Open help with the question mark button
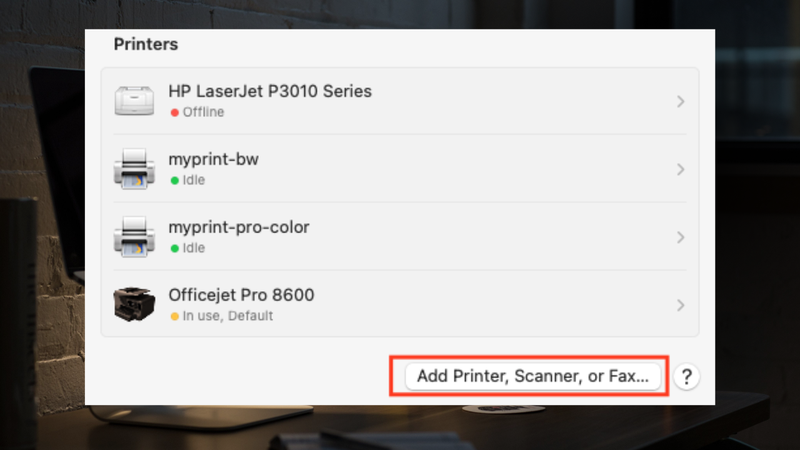The height and width of the screenshot is (450, 800). coord(686,377)
